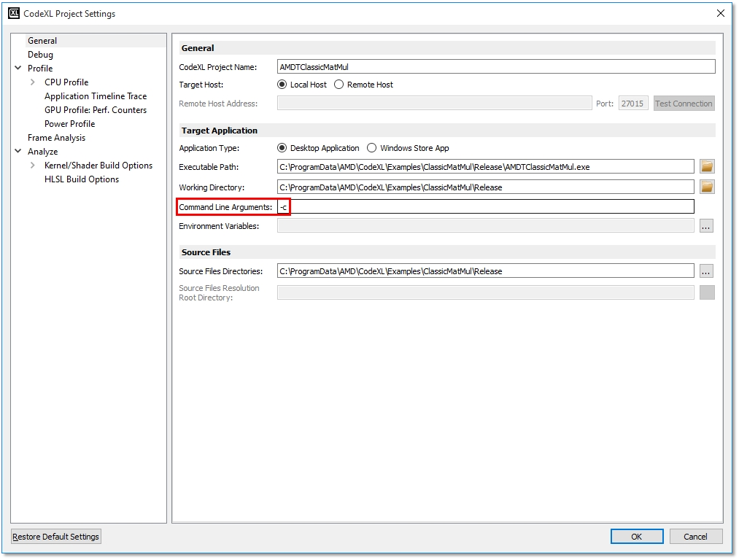Expand Kernel/Shader Build Options node

pos(33,166)
